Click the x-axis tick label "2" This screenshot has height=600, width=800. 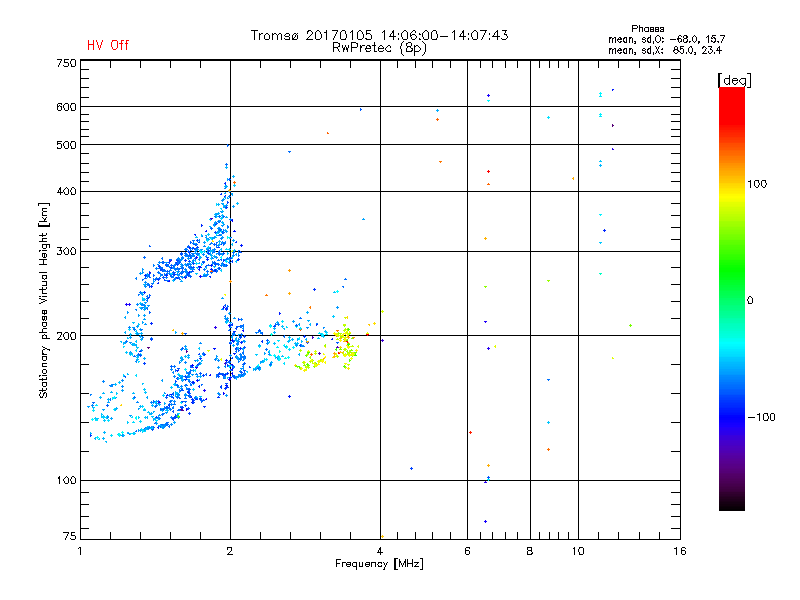click(230, 551)
